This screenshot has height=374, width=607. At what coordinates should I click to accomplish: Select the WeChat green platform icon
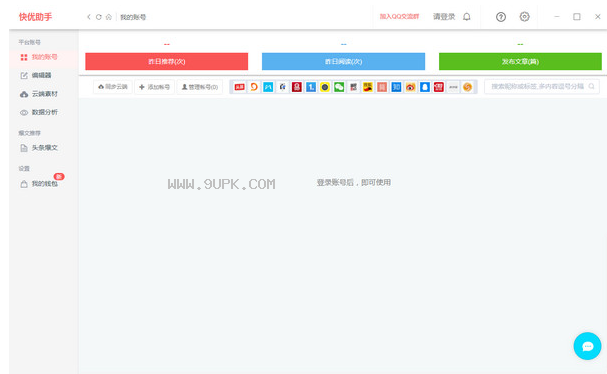tap(339, 87)
